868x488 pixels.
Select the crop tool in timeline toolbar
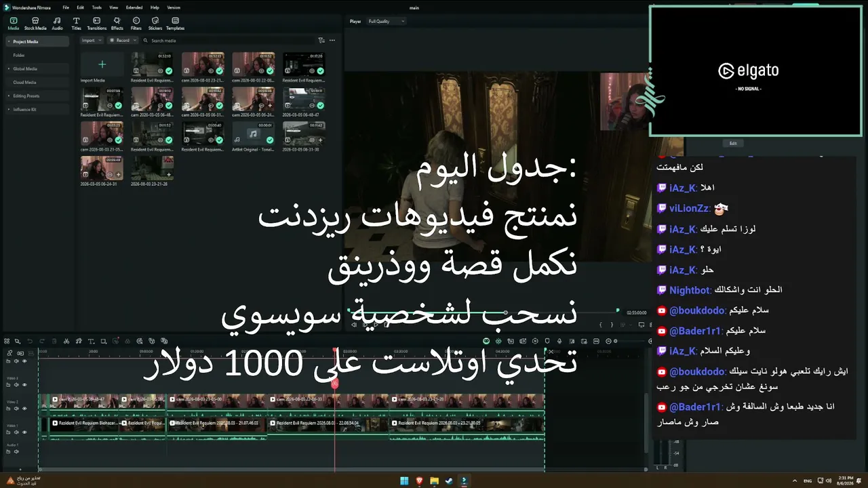(103, 341)
